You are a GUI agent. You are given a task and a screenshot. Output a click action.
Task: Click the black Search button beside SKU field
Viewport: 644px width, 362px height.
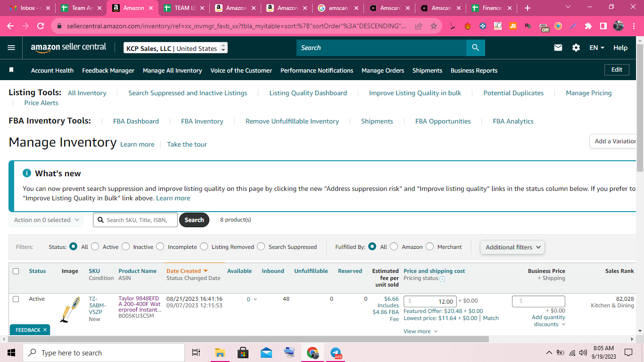click(x=194, y=220)
